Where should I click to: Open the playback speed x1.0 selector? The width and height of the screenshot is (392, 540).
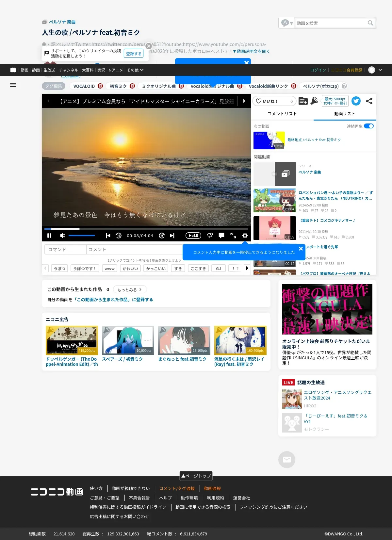(193, 236)
